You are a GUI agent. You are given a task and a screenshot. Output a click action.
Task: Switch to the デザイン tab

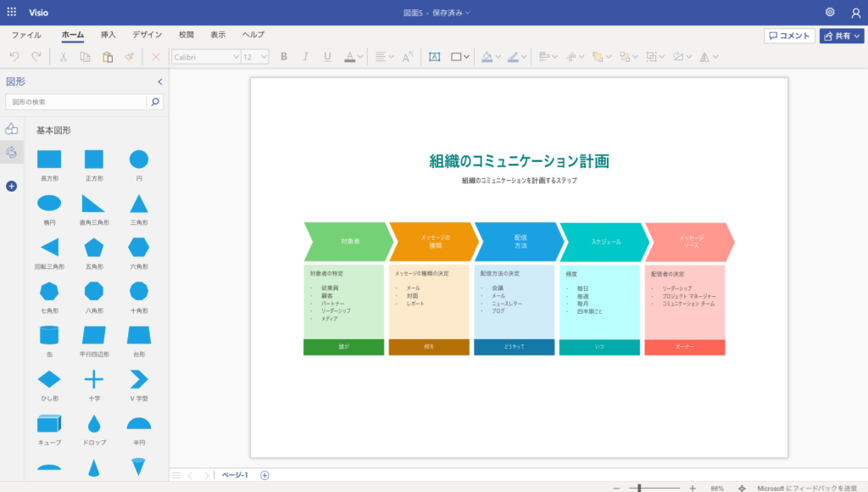pyautogui.click(x=147, y=35)
